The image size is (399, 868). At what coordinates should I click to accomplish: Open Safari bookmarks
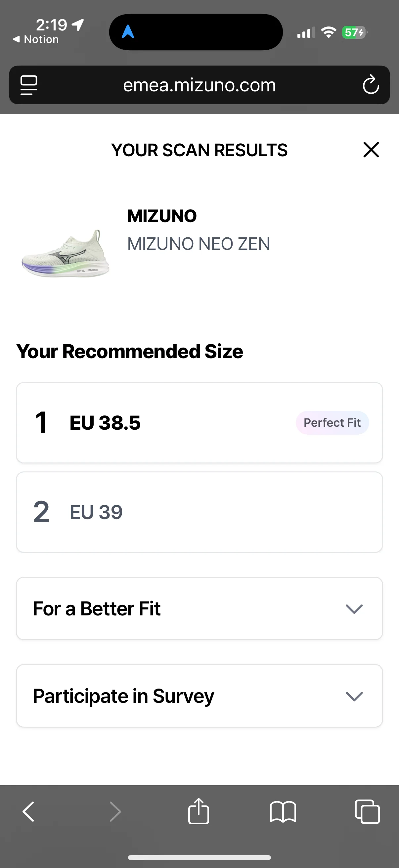(283, 811)
